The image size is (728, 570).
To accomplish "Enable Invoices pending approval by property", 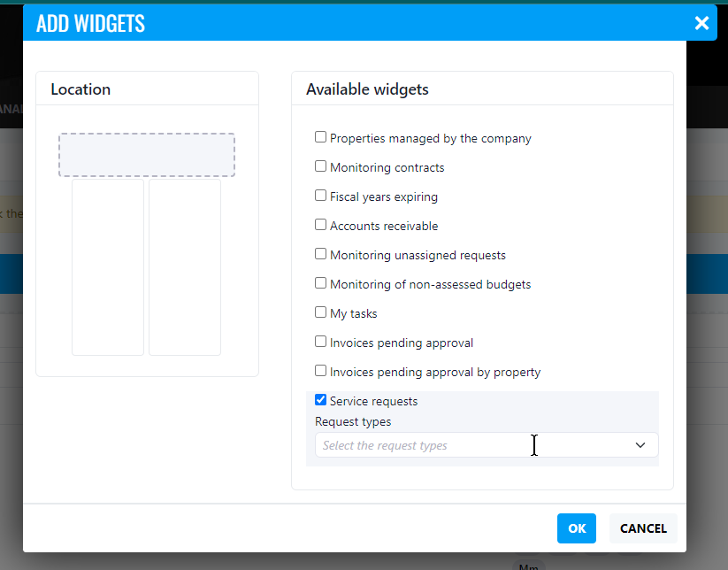I will coord(320,371).
